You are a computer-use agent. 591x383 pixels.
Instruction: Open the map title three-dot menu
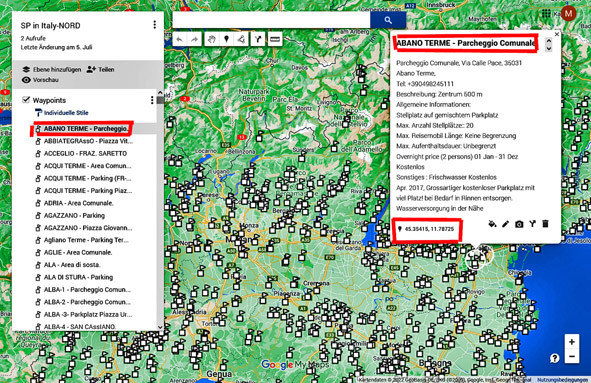click(x=155, y=25)
